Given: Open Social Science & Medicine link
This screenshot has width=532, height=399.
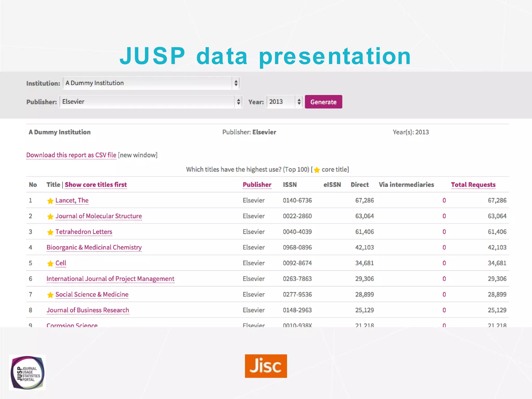Looking at the screenshot, I should coord(92,295).
